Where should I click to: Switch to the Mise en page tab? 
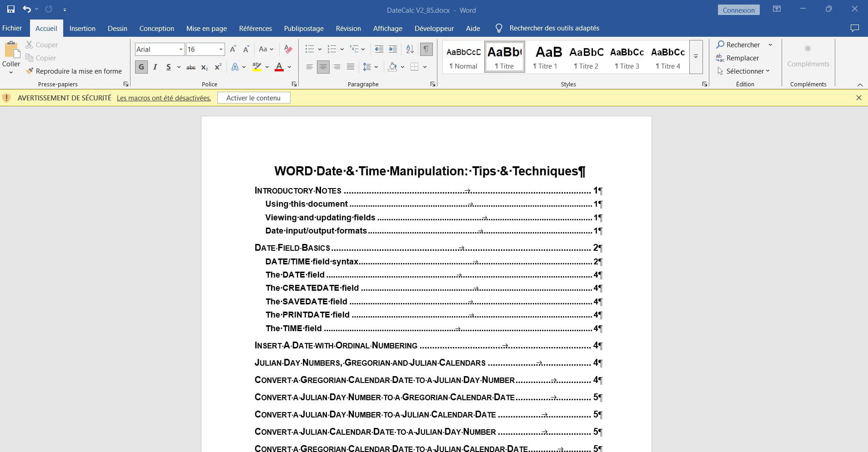pos(206,28)
